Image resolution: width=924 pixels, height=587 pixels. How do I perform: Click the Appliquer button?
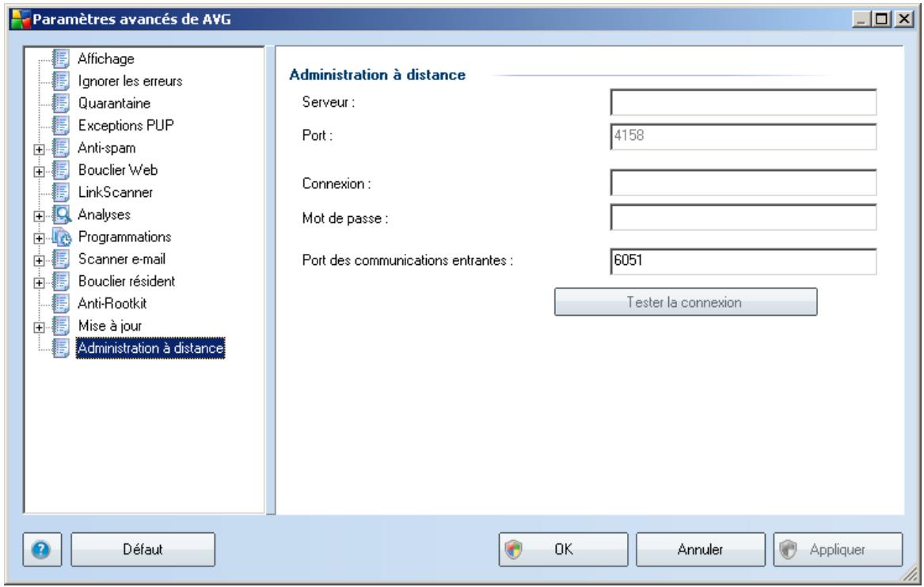pyautogui.click(x=838, y=550)
